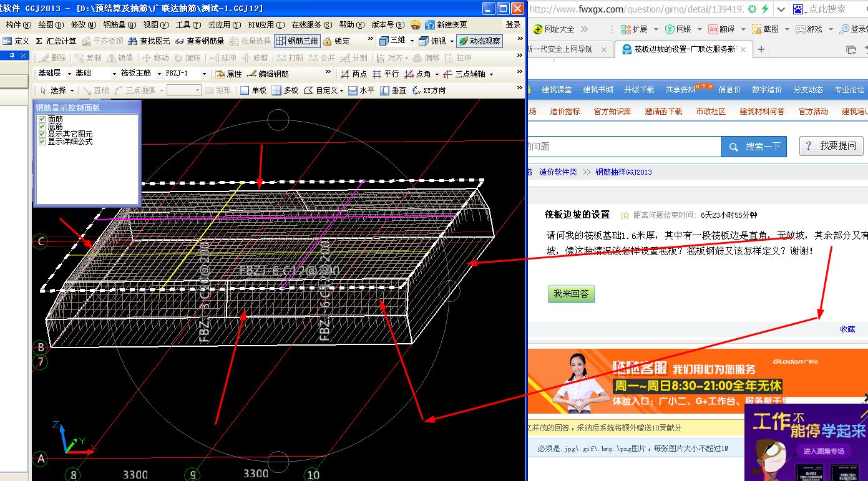
Task: Click the 扩展 extensions icon in the browser
Action: point(634,29)
